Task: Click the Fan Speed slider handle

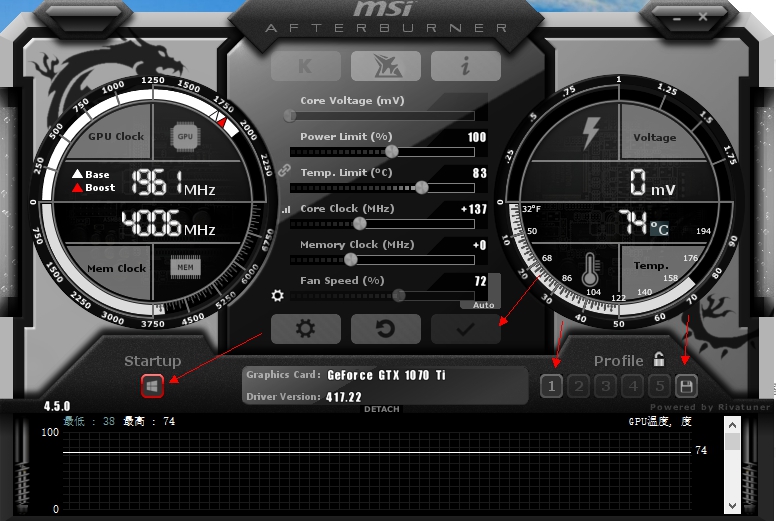Action: click(x=398, y=296)
